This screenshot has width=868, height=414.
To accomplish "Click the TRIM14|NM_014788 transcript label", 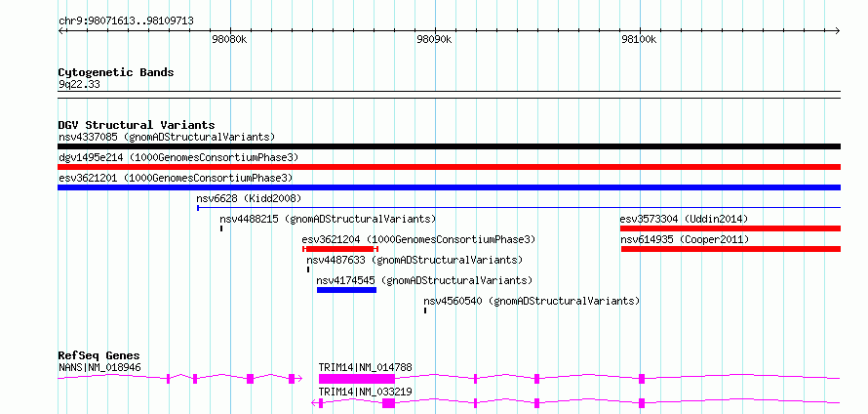I will click(x=366, y=367).
